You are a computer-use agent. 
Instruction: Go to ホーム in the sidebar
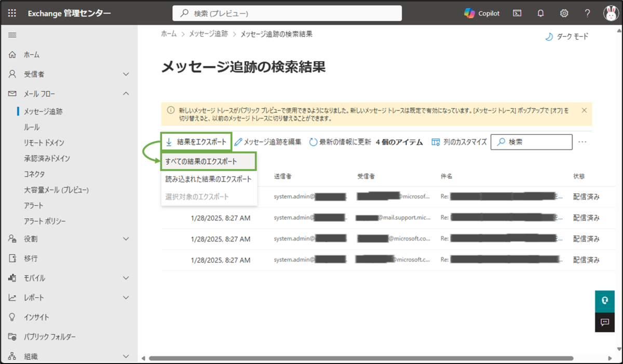[32, 54]
